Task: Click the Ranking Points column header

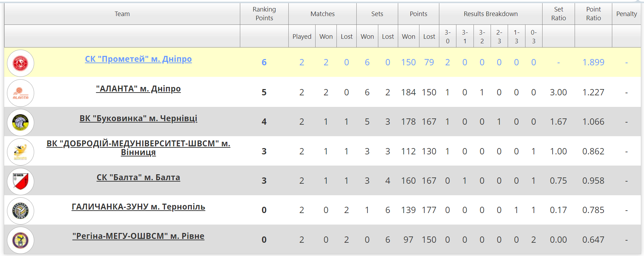Action: (x=264, y=14)
